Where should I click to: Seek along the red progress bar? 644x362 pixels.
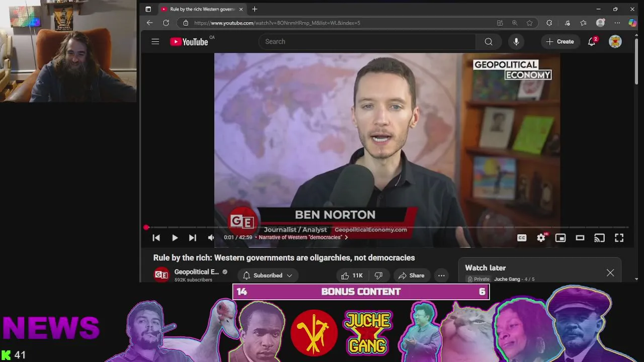pos(387,228)
